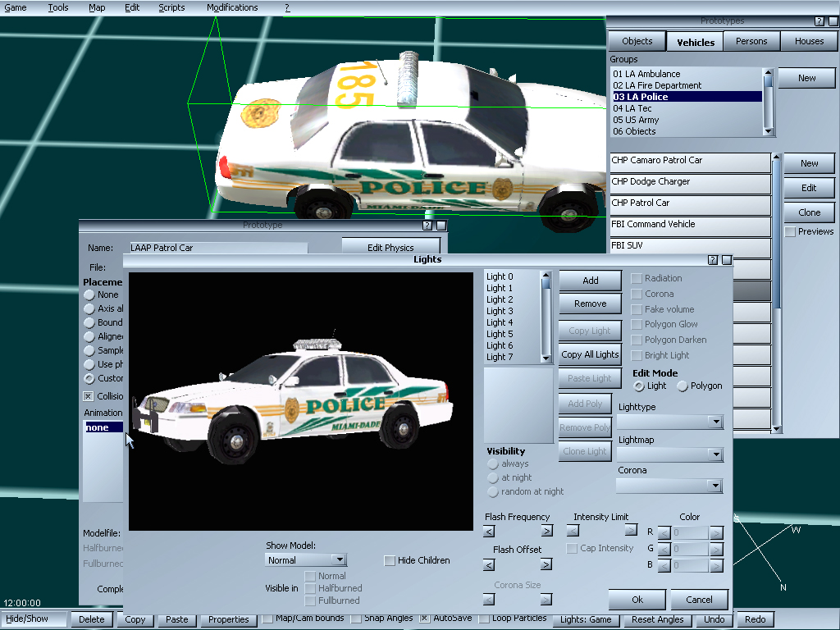Click Clone in the Prototypes panel
Screen dimensions: 840x630
(809, 212)
